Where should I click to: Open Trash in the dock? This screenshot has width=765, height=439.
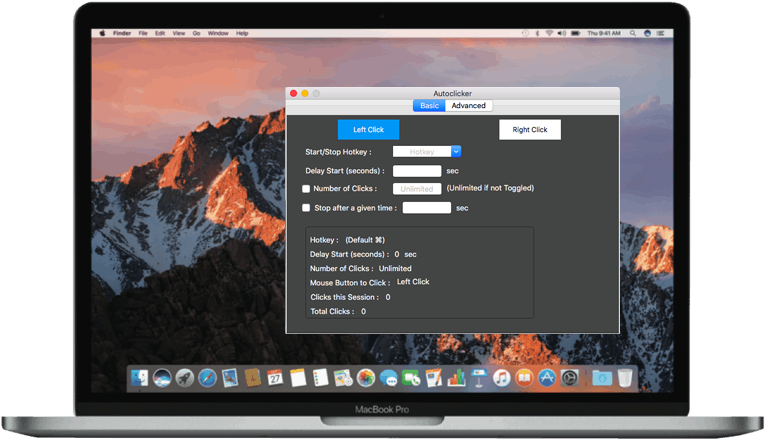pos(625,378)
